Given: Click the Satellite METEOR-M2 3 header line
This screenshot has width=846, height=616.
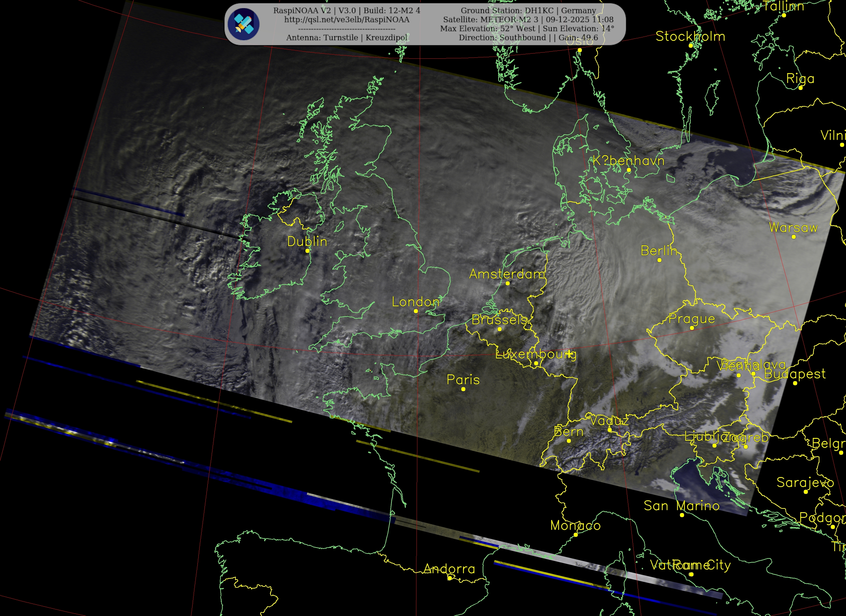Looking at the screenshot, I should point(528,20).
